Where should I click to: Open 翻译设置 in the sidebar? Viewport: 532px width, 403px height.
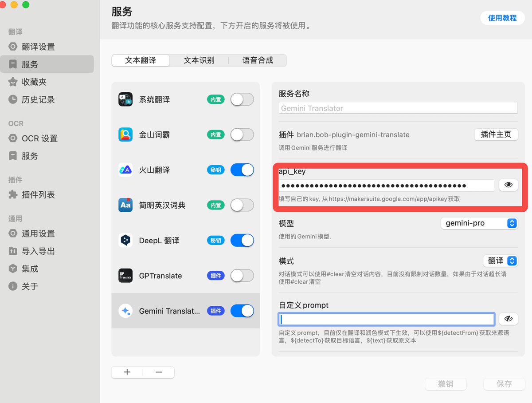(38, 47)
